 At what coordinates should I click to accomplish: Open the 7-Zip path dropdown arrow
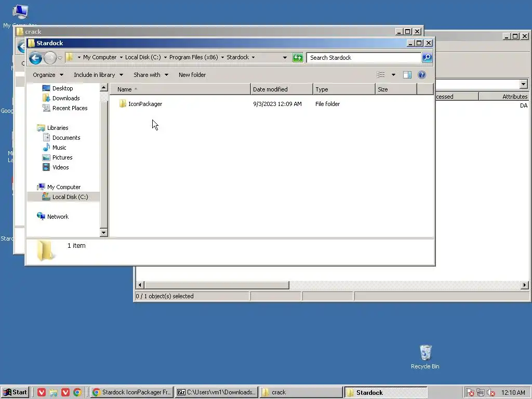coord(523,84)
